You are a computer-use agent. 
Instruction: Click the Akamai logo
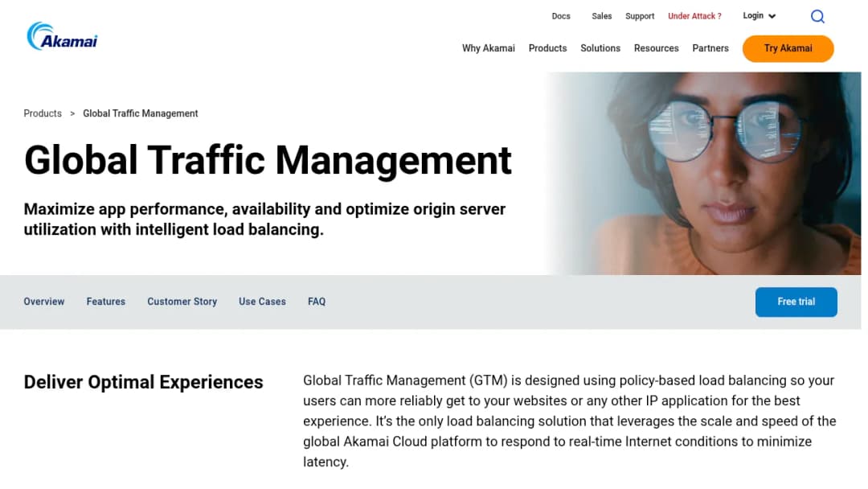62,36
